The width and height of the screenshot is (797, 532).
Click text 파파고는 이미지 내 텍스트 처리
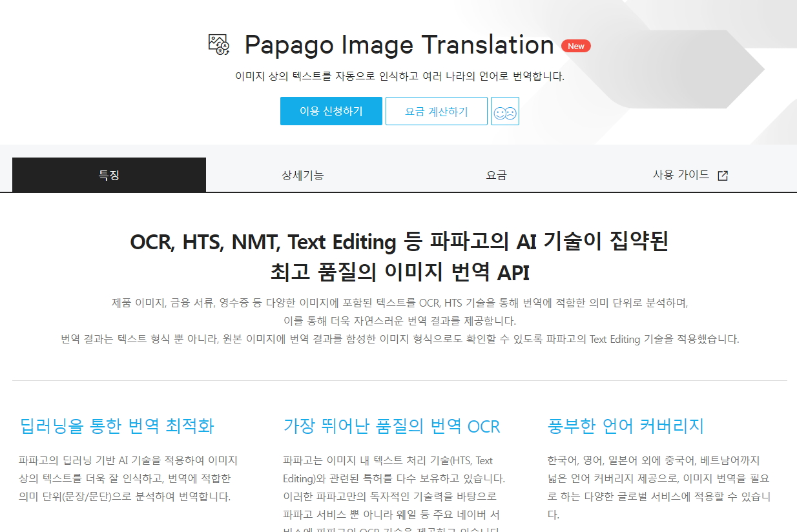tap(388, 460)
